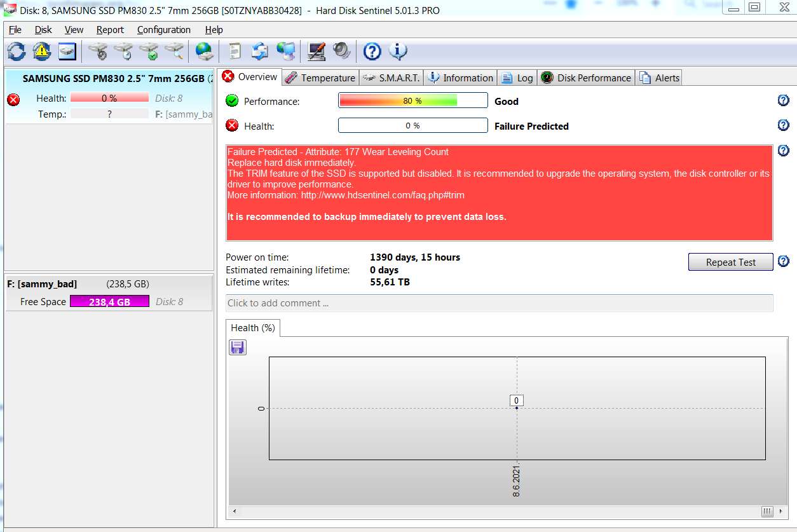Viewport: 797px width, 532px height.
Task: Select the Health (%) graph tab
Action: [x=253, y=328]
